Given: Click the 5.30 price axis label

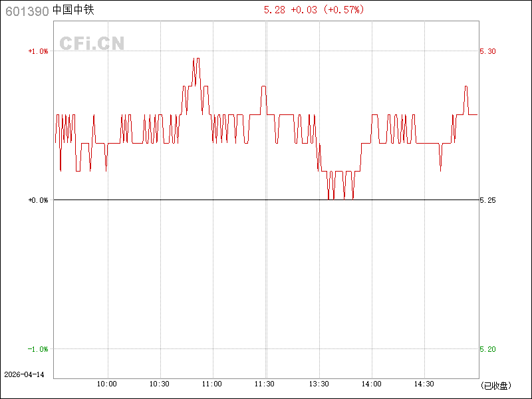Looking at the screenshot, I should click(x=487, y=51).
